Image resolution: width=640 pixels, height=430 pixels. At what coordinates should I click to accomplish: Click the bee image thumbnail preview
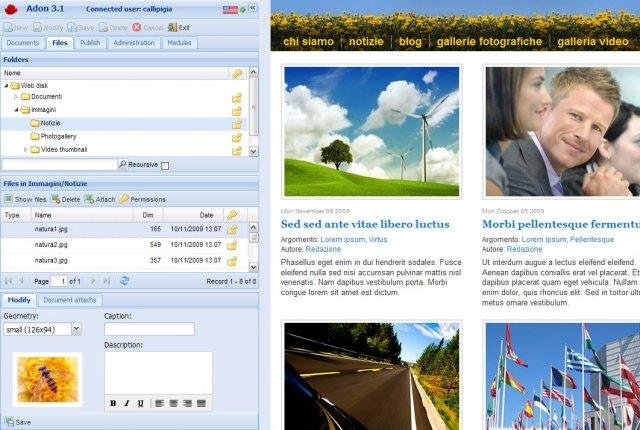point(47,379)
